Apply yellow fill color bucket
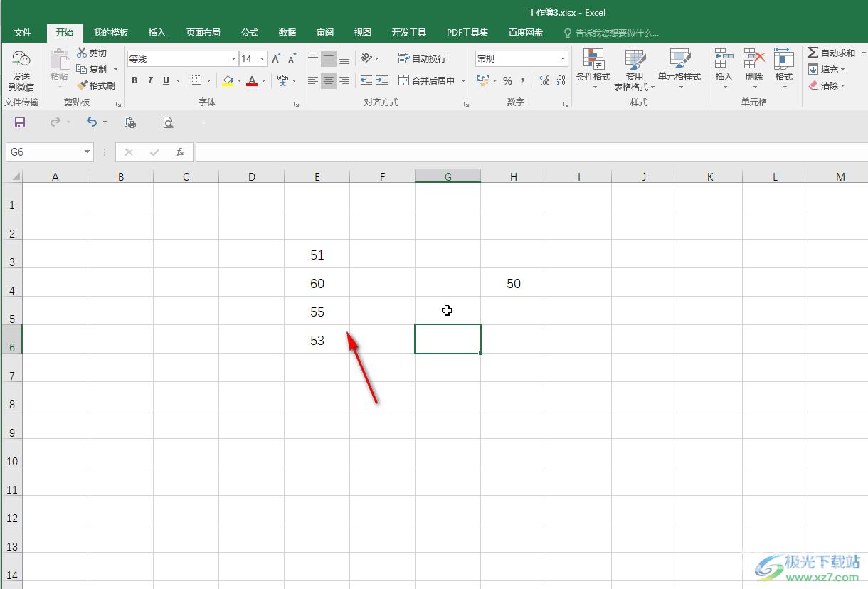This screenshot has height=589, width=868. coord(228,80)
